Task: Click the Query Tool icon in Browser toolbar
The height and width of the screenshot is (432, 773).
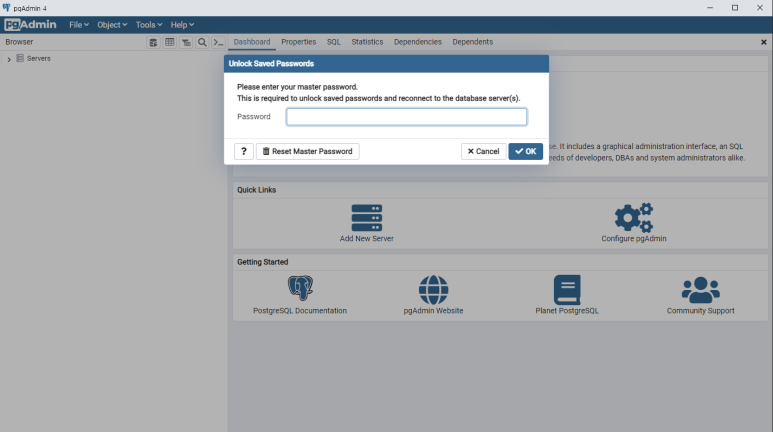Action: 153,42
